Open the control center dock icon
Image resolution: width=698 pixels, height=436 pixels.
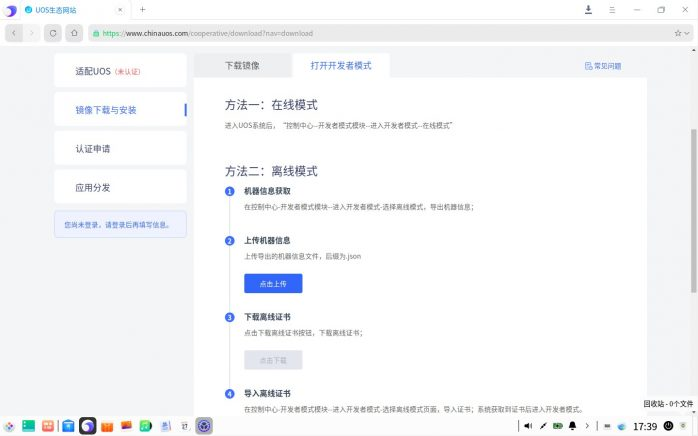(204, 426)
